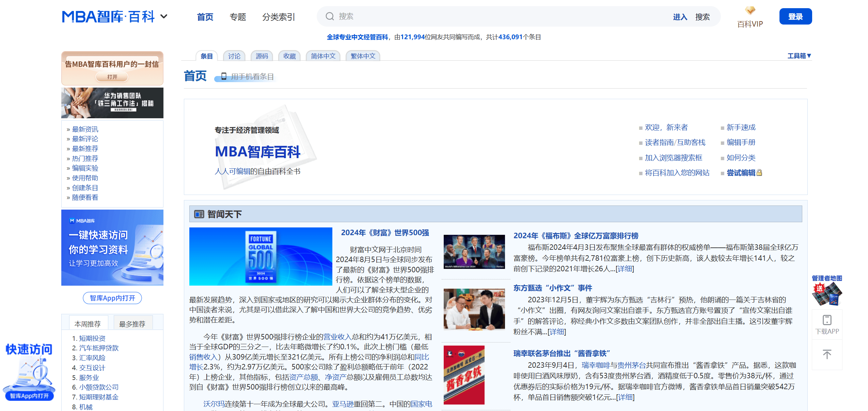This screenshot has height=411, width=868.
Task: Click the 下载APP phone icon
Action: pos(827,320)
